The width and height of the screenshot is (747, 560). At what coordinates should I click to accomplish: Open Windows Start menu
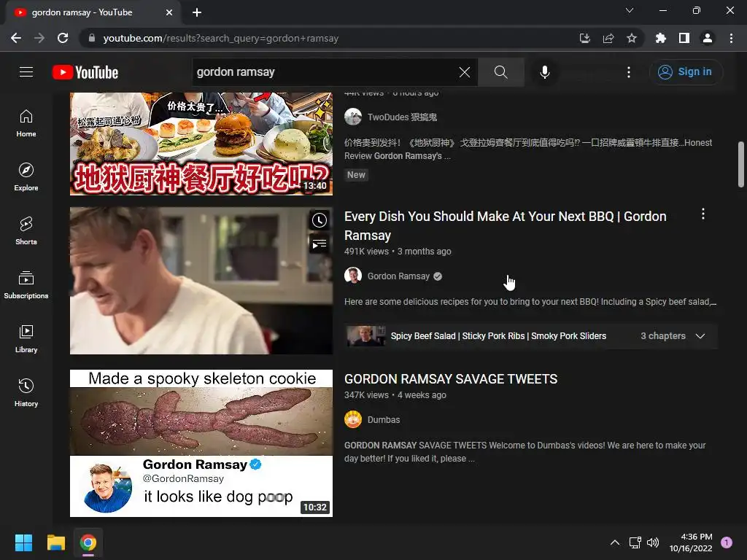(x=23, y=542)
